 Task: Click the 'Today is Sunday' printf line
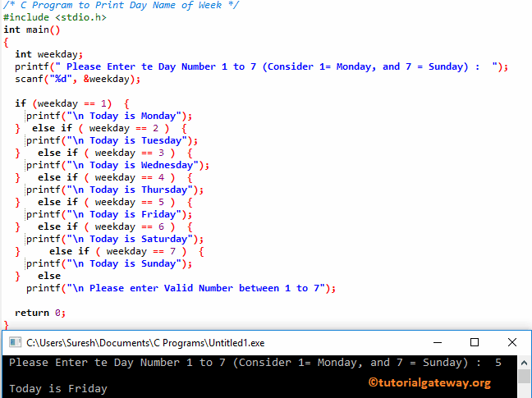(109, 263)
